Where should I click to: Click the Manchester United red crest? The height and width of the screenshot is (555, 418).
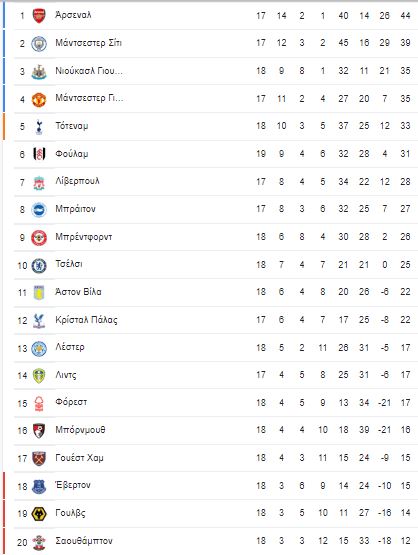click(x=39, y=99)
